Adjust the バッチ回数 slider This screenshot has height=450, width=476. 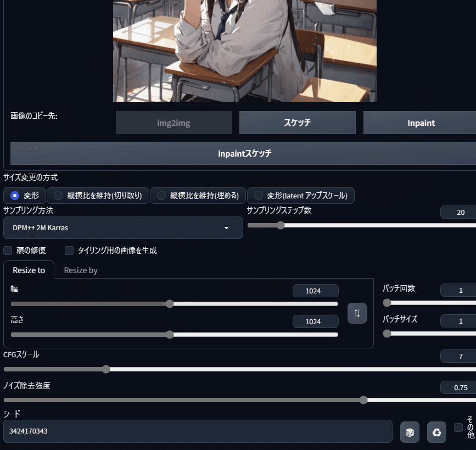pos(429,303)
